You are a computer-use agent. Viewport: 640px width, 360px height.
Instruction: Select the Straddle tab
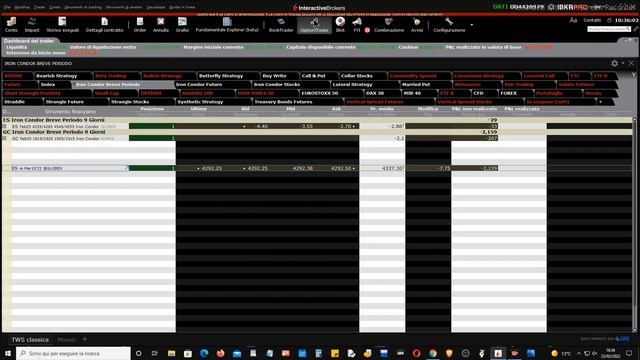pos(22,102)
